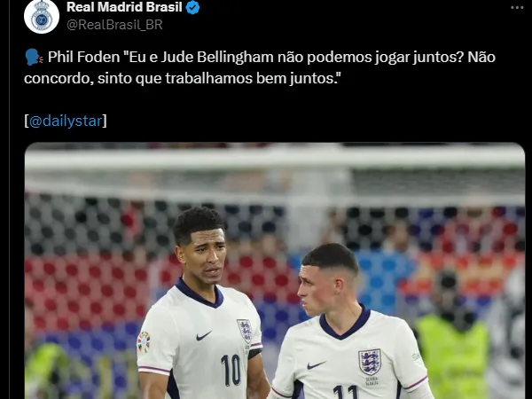Click the Real Madrid Brasil display name
This screenshot has height=399, width=532.
(124, 7)
